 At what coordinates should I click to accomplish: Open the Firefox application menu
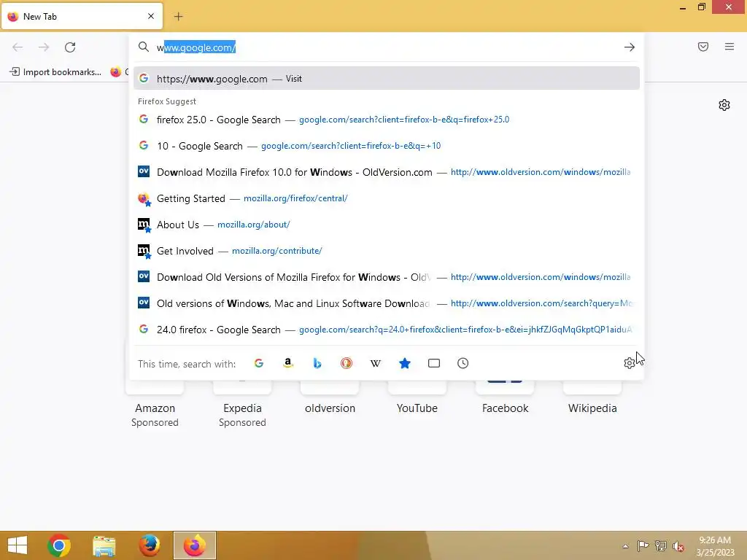729,47
